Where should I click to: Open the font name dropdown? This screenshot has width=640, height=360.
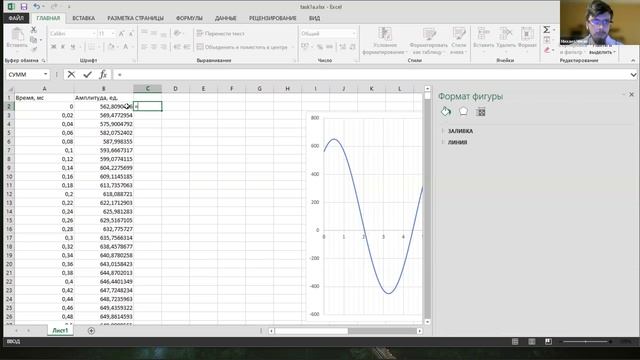click(93, 33)
